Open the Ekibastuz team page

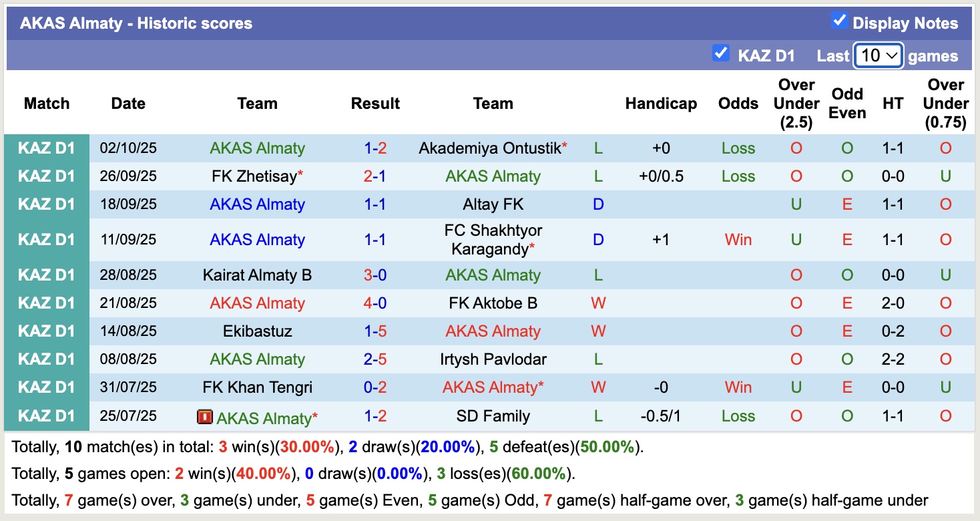point(257,331)
